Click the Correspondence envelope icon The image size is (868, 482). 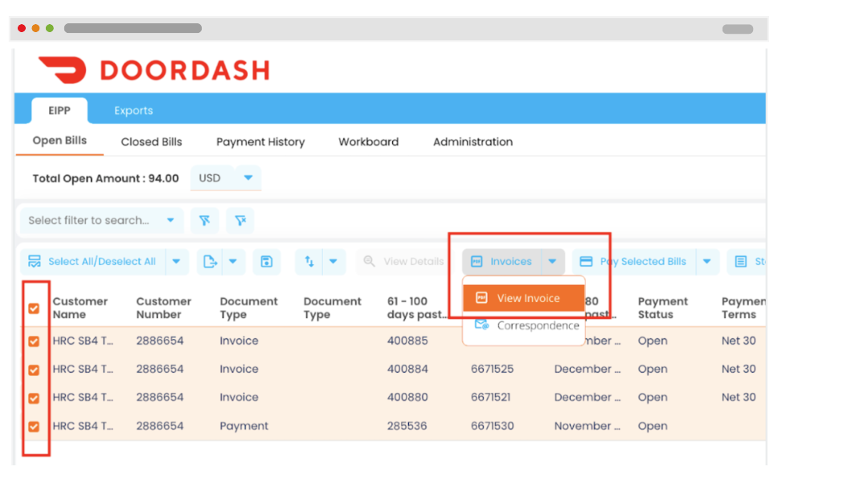pyautogui.click(x=481, y=325)
